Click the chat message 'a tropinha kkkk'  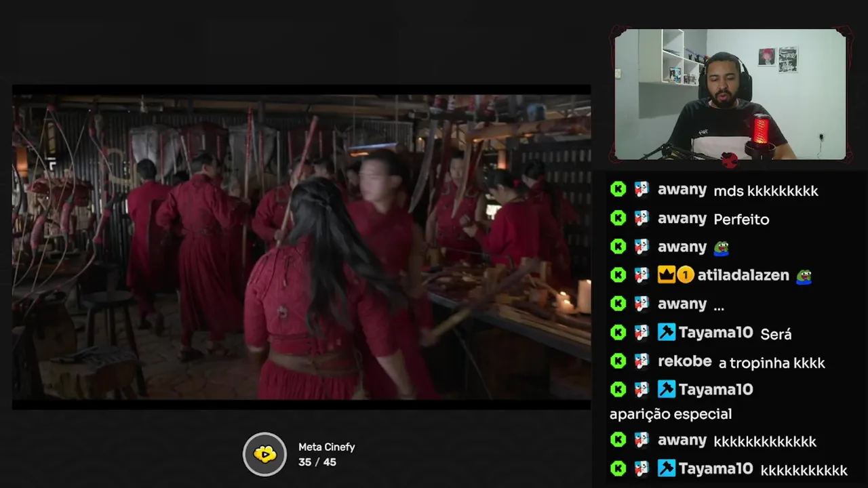772,363
